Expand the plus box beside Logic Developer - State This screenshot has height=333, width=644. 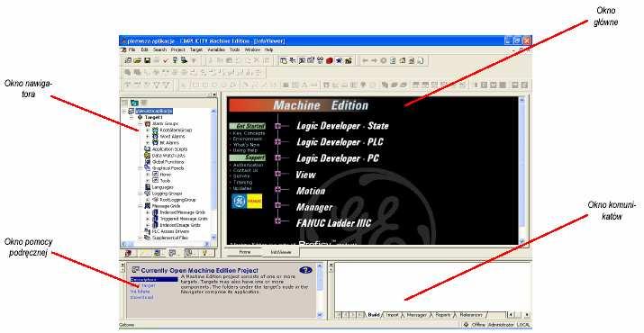278,126
